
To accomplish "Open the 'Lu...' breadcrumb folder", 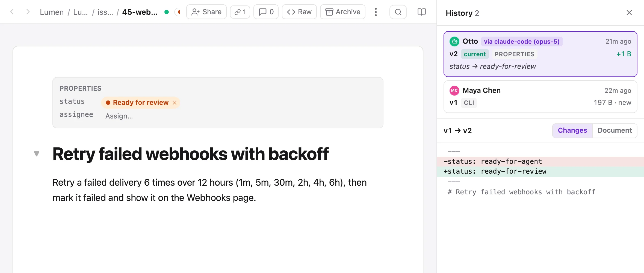I will pos(80,12).
